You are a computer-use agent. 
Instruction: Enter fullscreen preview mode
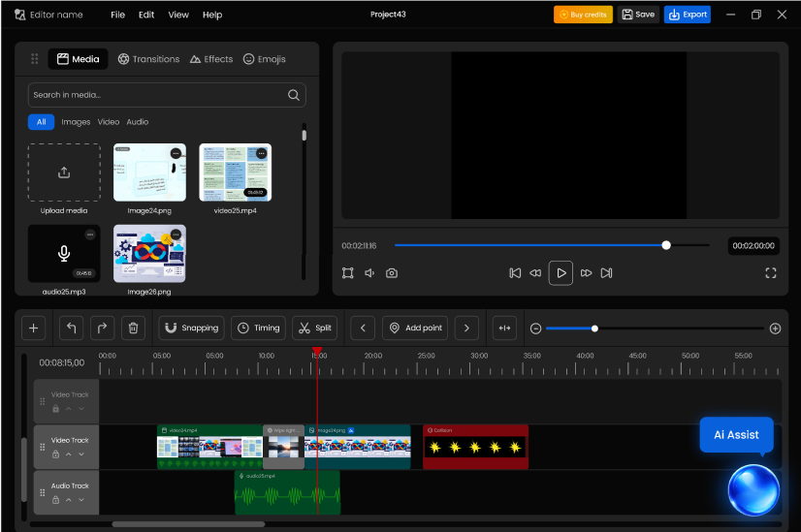pos(771,273)
